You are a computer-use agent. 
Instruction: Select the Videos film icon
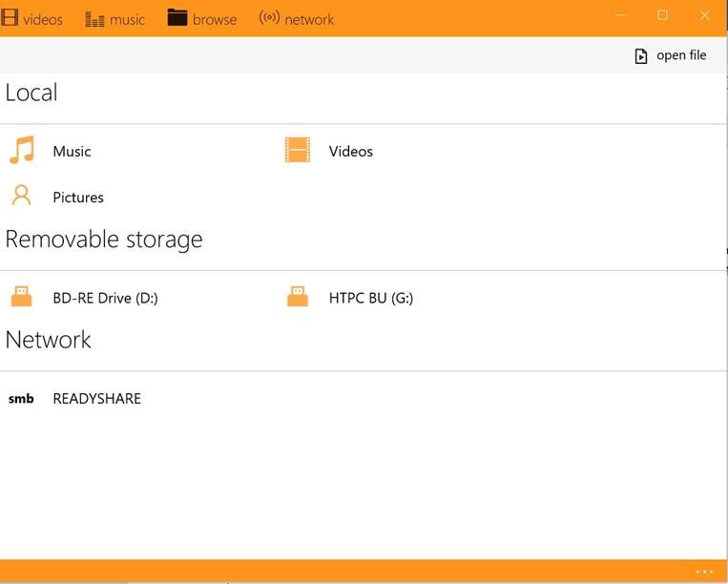pyautogui.click(x=298, y=150)
